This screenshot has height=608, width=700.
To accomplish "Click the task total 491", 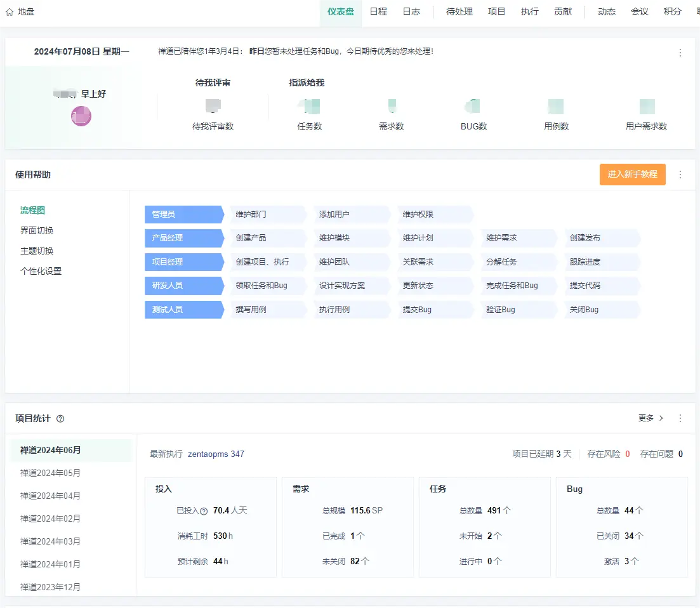I will [494, 510].
